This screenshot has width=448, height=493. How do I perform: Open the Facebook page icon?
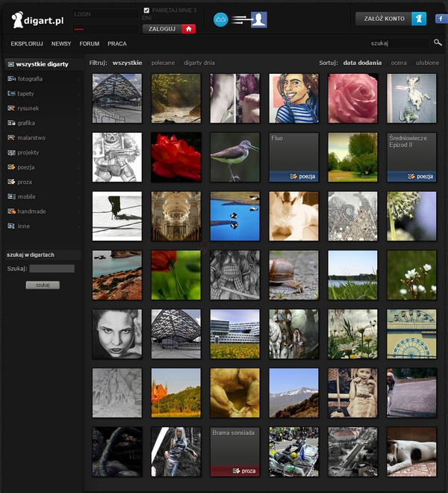coord(441,19)
